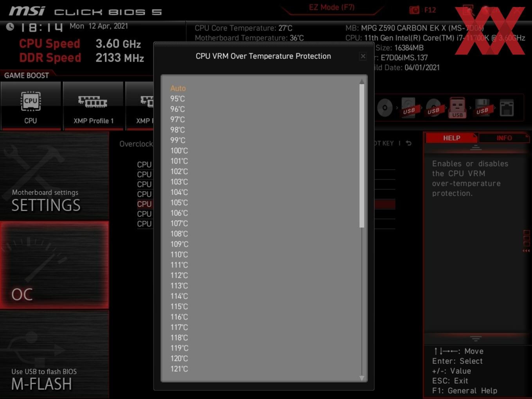Select 97°C from the list
Image resolution: width=532 pixels, height=399 pixels.
178,120
